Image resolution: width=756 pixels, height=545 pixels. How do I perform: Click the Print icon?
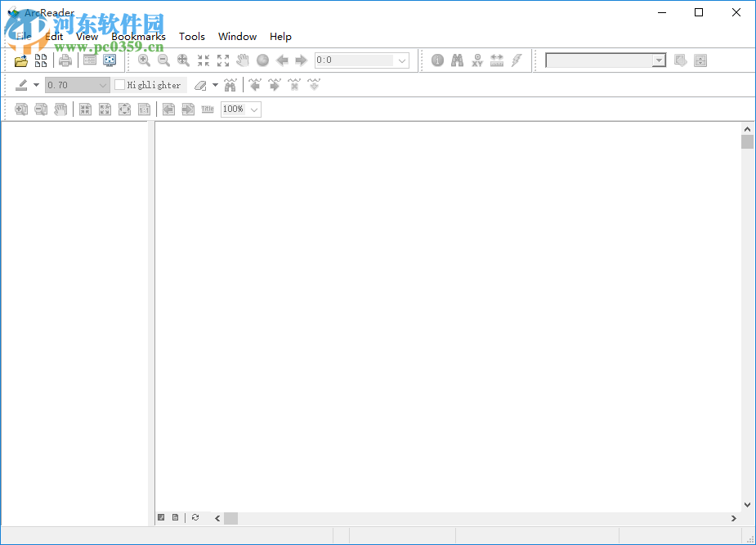coord(65,60)
